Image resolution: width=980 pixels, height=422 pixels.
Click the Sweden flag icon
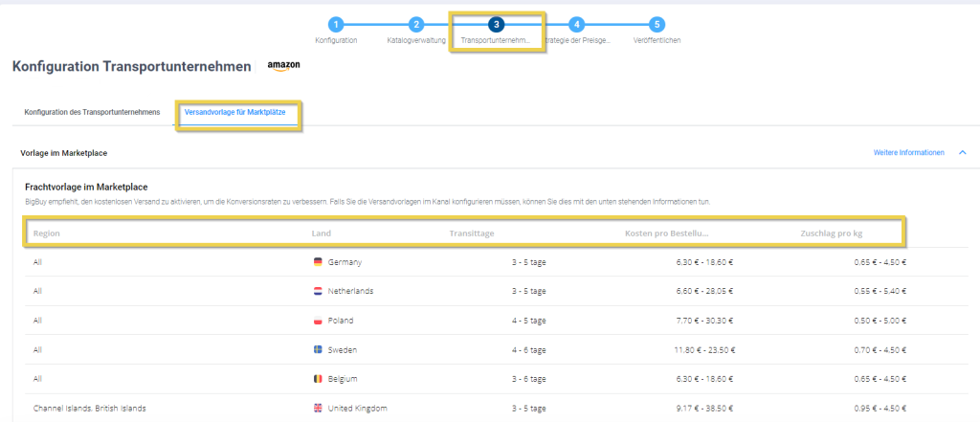pos(319,349)
